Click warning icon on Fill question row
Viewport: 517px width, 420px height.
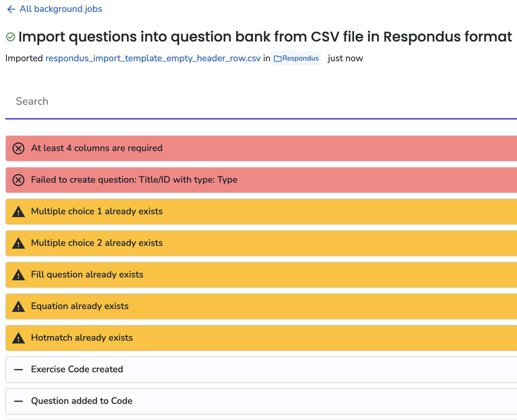(18, 275)
